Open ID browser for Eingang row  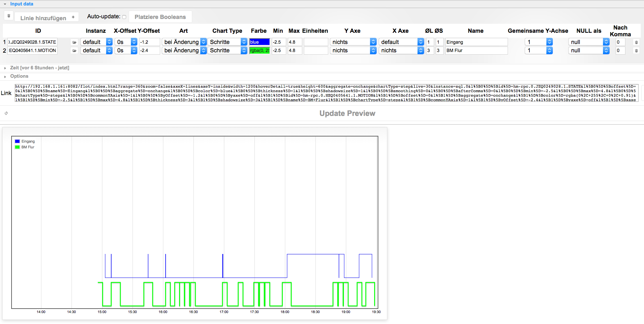tap(74, 42)
